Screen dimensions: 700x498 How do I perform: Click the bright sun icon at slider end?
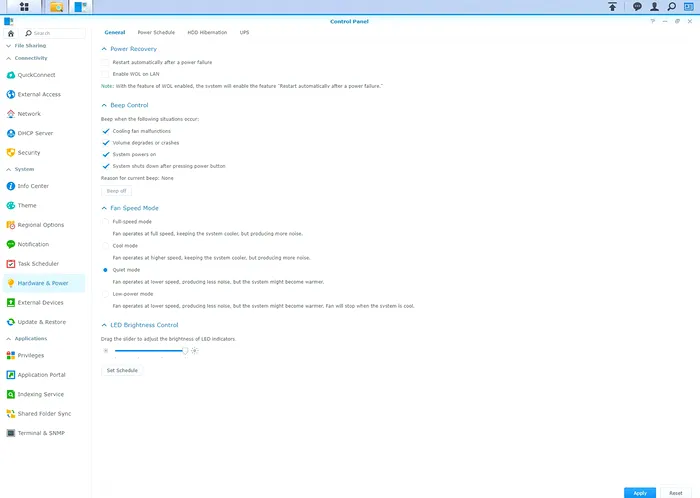(195, 351)
